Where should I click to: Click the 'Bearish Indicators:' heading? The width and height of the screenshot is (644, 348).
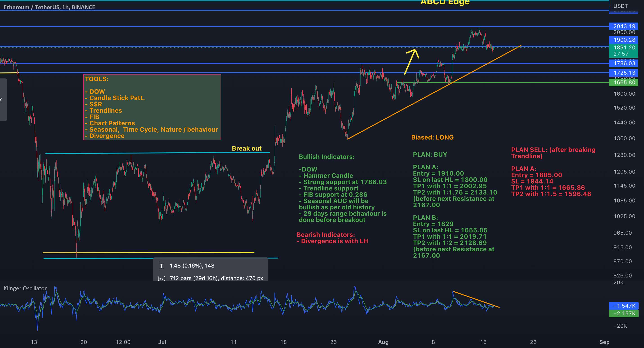[326, 235]
